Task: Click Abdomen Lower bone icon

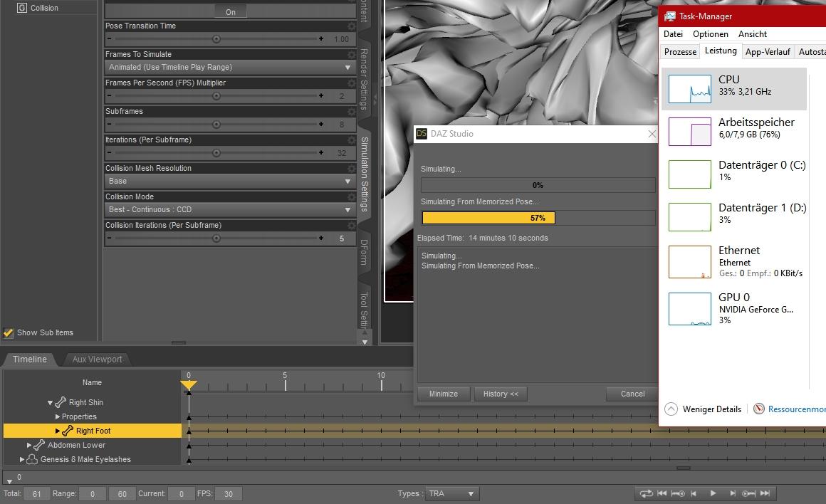Action: pyautogui.click(x=39, y=445)
